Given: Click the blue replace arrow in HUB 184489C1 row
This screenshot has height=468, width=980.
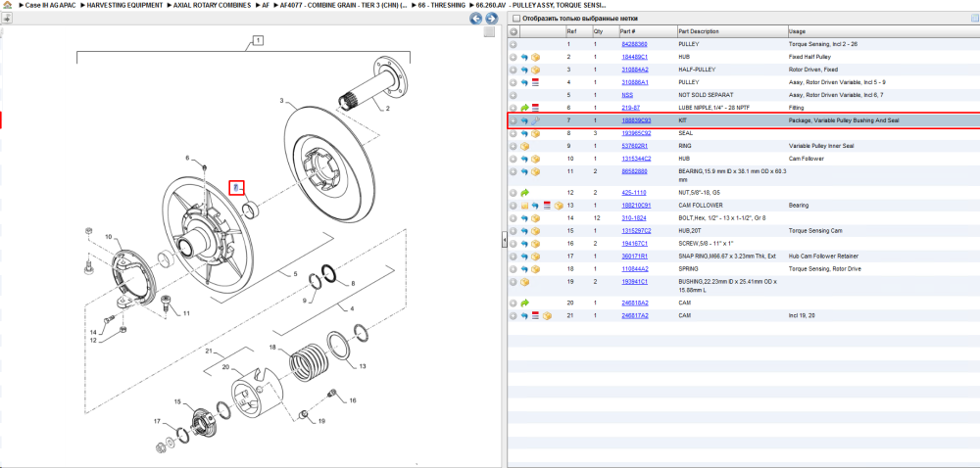Looking at the screenshot, I should click(x=524, y=58).
